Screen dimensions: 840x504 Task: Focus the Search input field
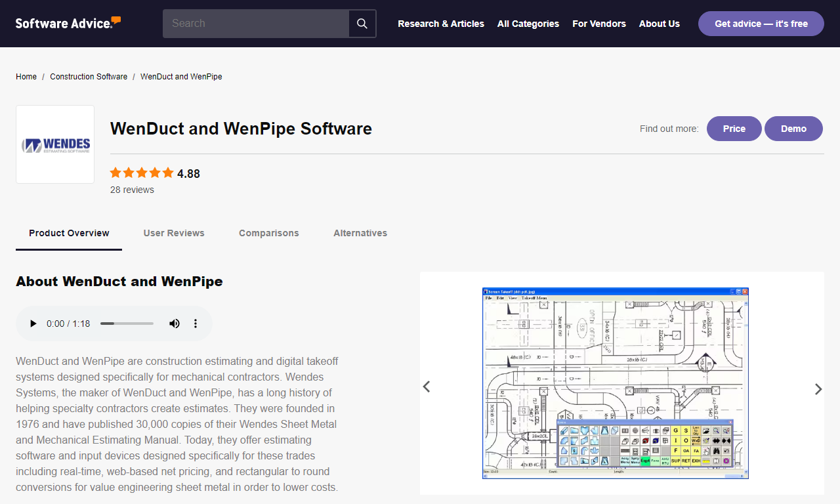(256, 24)
